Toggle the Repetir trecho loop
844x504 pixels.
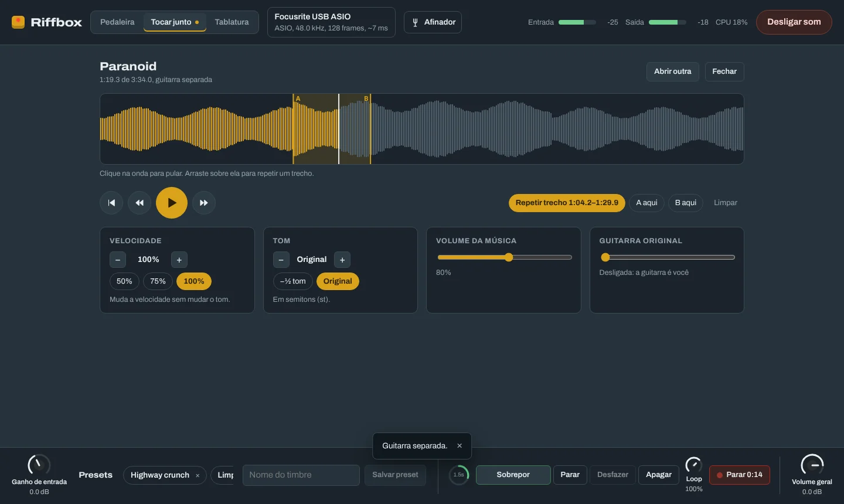pos(567,203)
